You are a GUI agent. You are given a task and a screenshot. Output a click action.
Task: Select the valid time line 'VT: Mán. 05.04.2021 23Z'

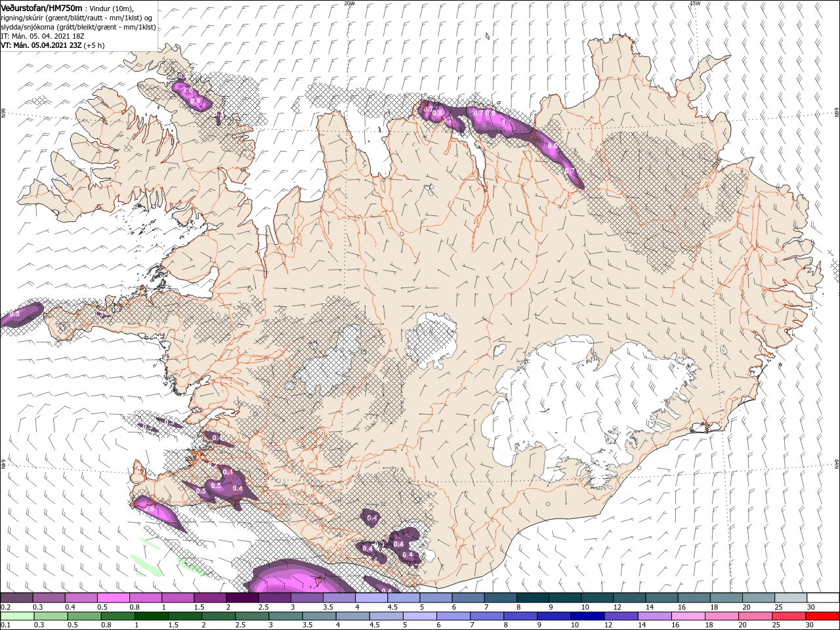(x=41, y=45)
